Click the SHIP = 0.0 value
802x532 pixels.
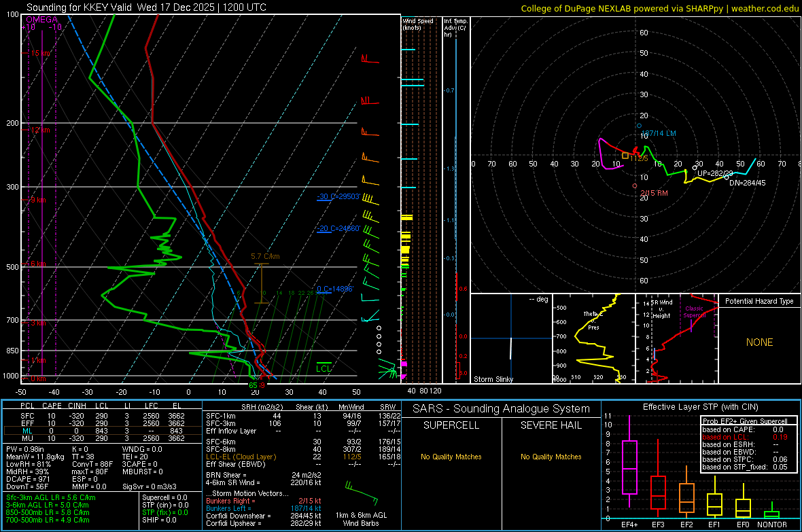click(159, 520)
